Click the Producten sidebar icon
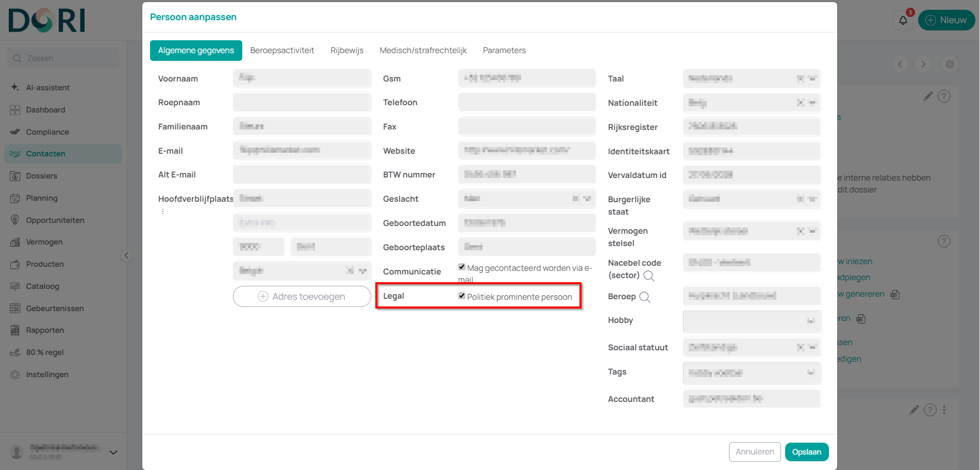The height and width of the screenshot is (470, 980). coord(15,264)
